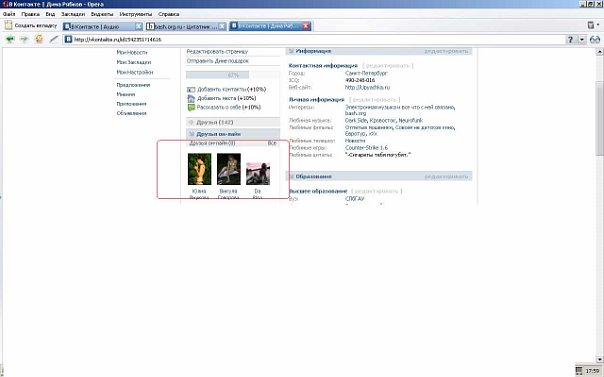604x377 pixels.
Task: Open the Закладки menu
Action: 73,14
